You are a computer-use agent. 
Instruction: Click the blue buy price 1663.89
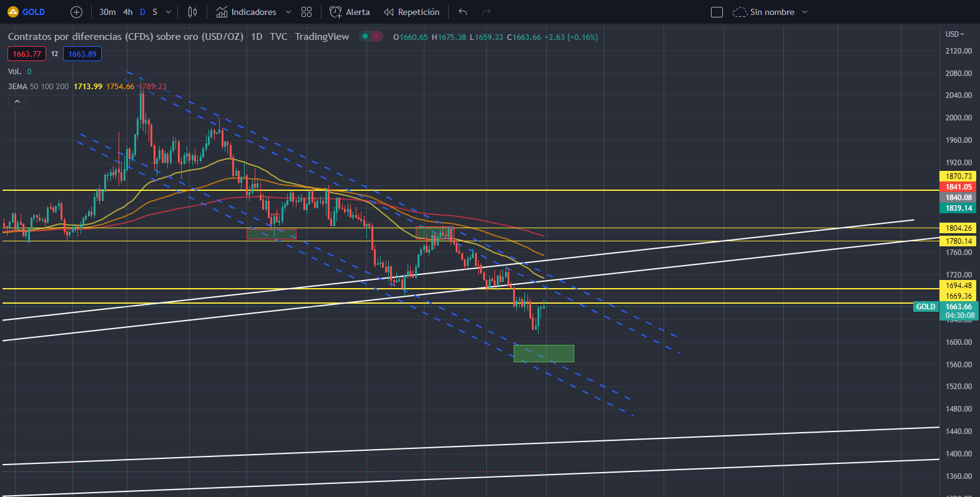click(x=82, y=54)
